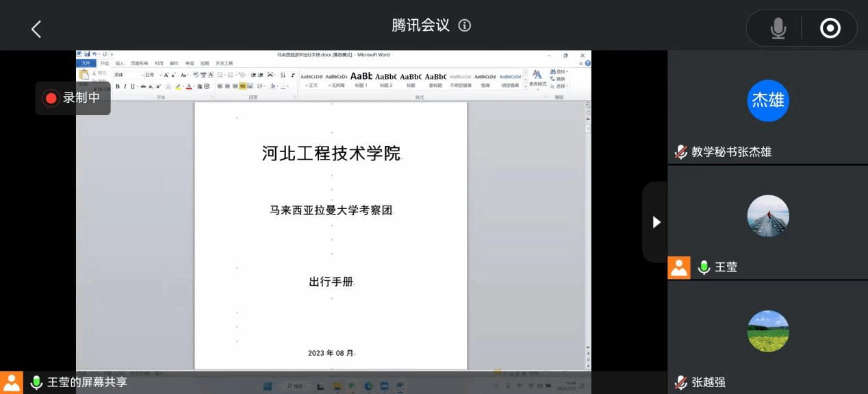Open Tencent Meeting info icon
Screen dimensions: 868x394
[x=465, y=25]
